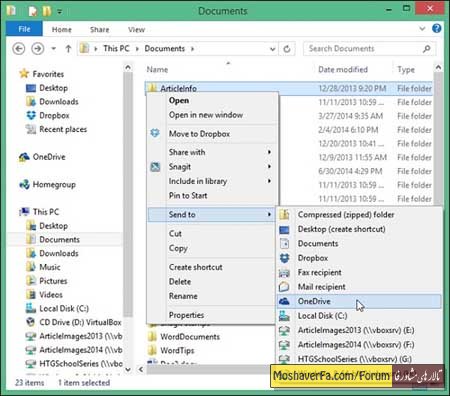Screen dimensions: 450x396
Task: Click the OneDrive cloud icon in sidebar
Action: tap(24, 157)
